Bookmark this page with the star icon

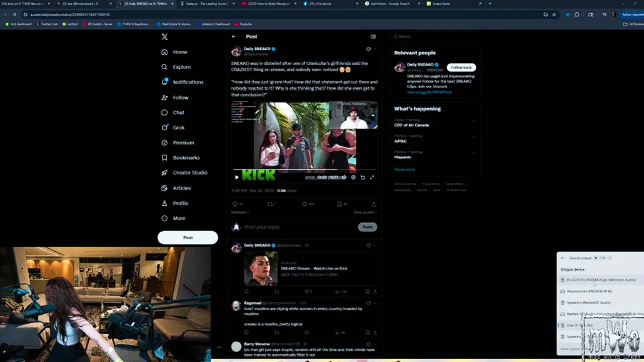[x=554, y=14]
